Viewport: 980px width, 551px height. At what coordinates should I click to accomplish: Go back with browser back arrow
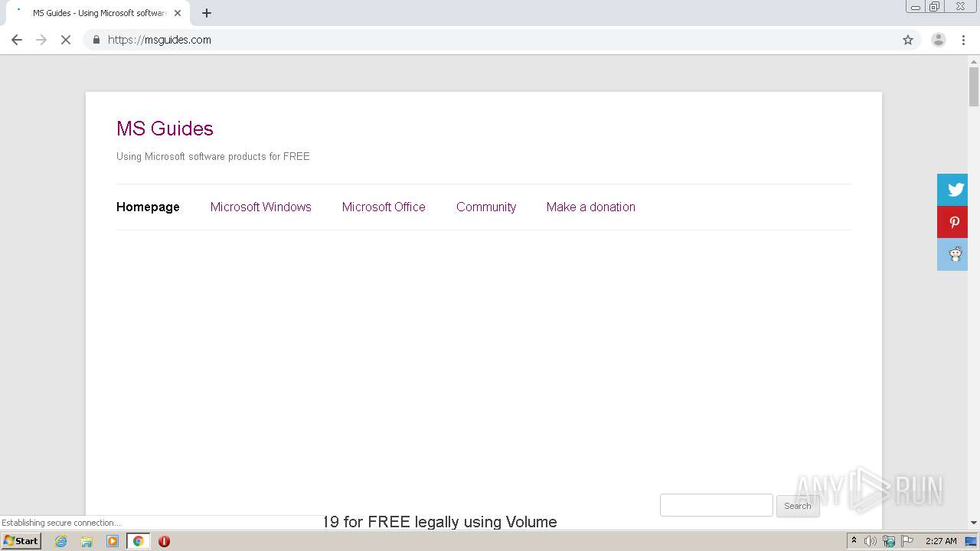[17, 40]
